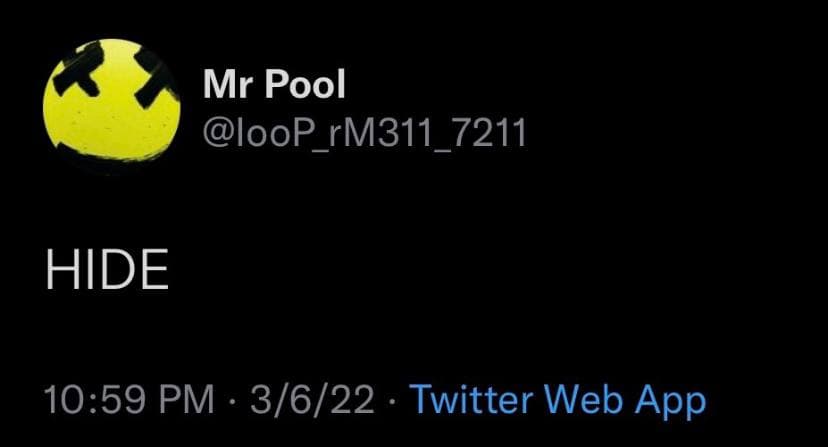Click the 3/6/22 date
This screenshot has width=828, height=447.
click(x=312, y=399)
